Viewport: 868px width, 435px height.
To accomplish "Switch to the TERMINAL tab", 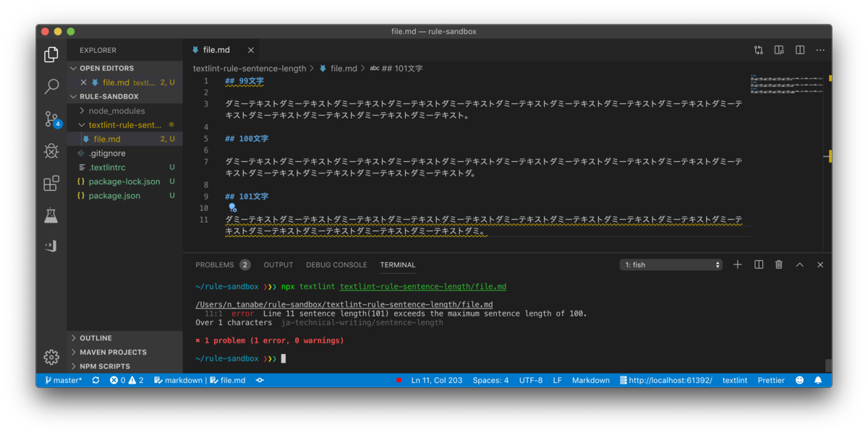I will (398, 264).
